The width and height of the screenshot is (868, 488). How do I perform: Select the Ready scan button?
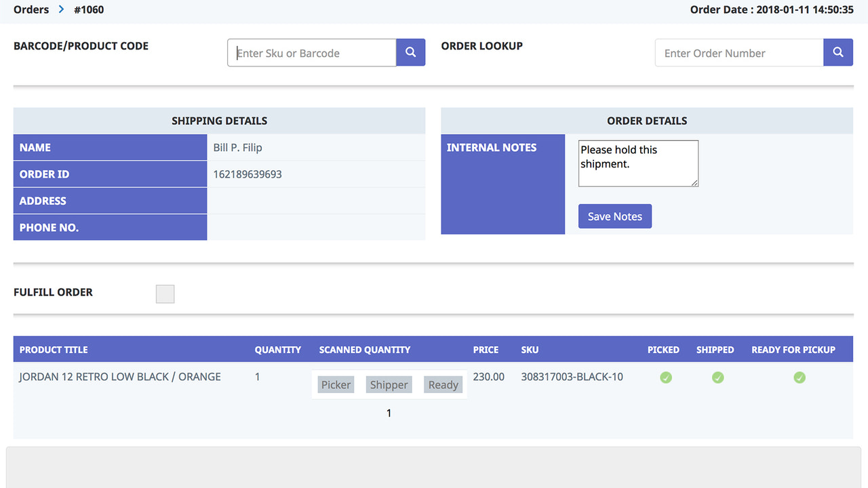coord(442,384)
